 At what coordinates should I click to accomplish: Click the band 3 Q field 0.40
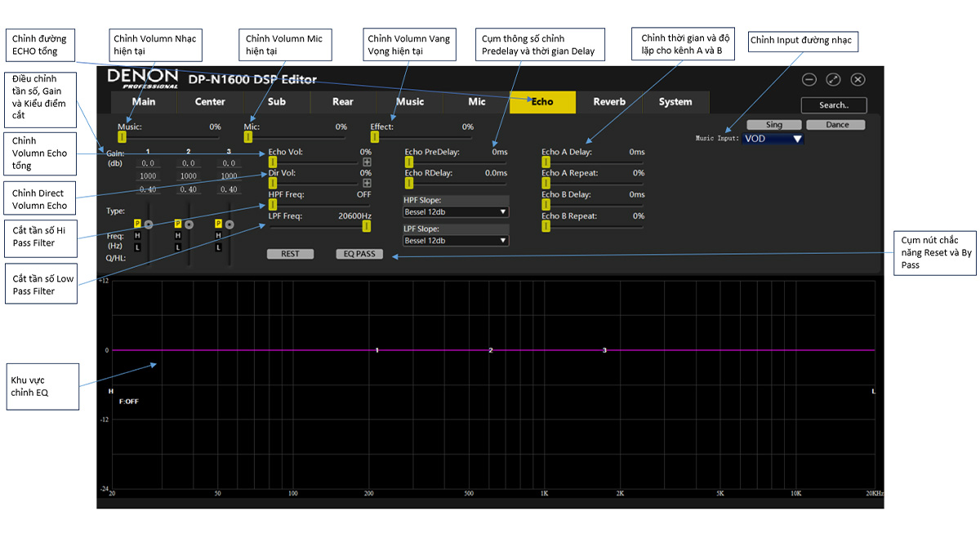coord(229,189)
